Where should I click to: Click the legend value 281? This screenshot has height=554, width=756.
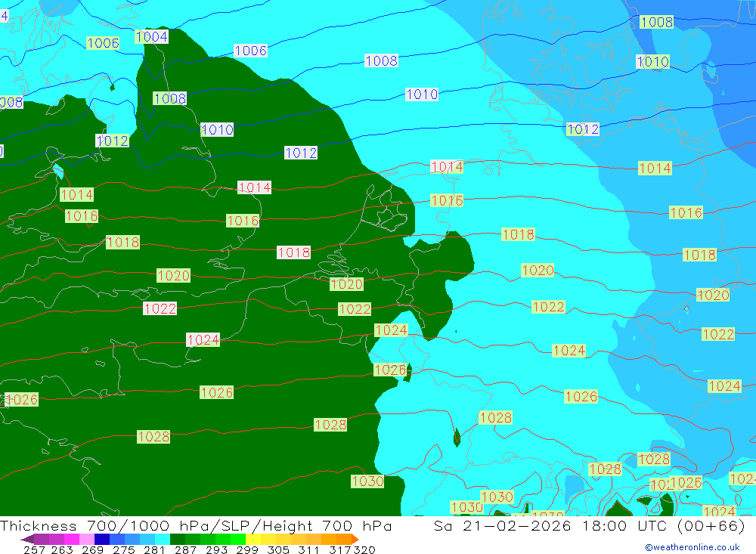coord(153,549)
